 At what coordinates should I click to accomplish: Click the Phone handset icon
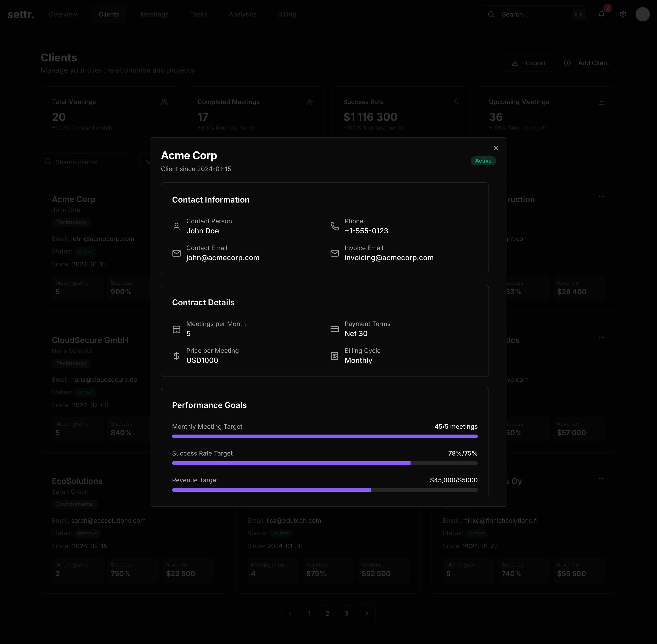(335, 226)
